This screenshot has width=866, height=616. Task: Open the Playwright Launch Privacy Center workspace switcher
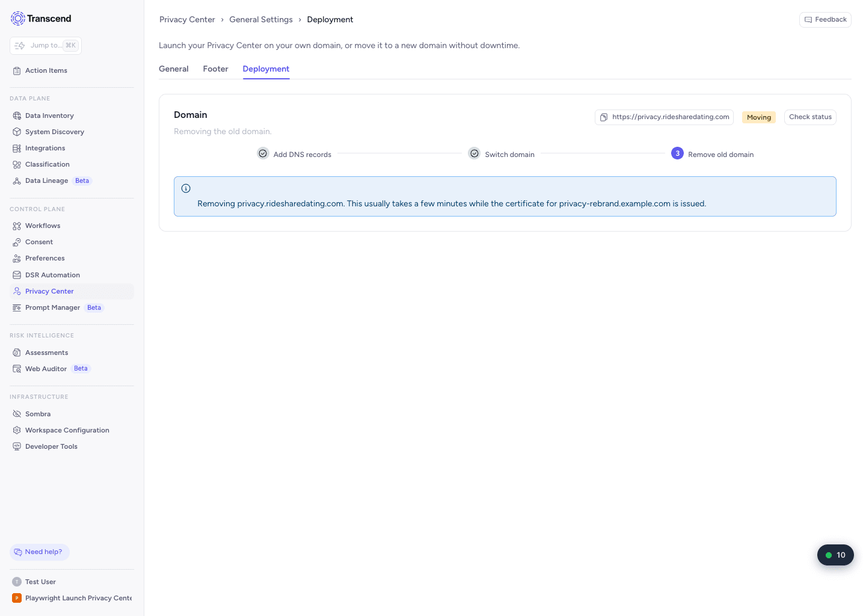click(x=72, y=598)
